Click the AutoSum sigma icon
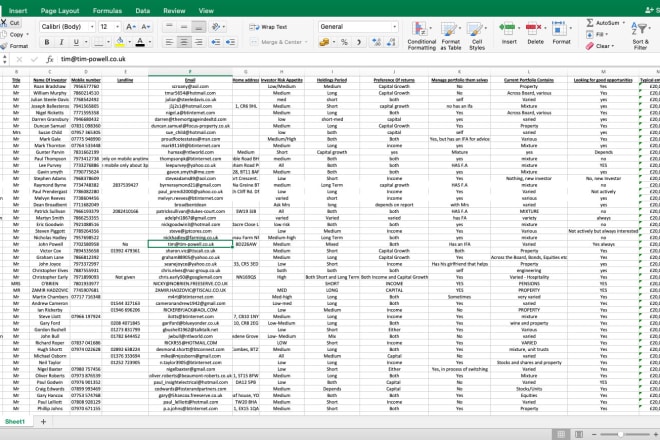 point(590,23)
